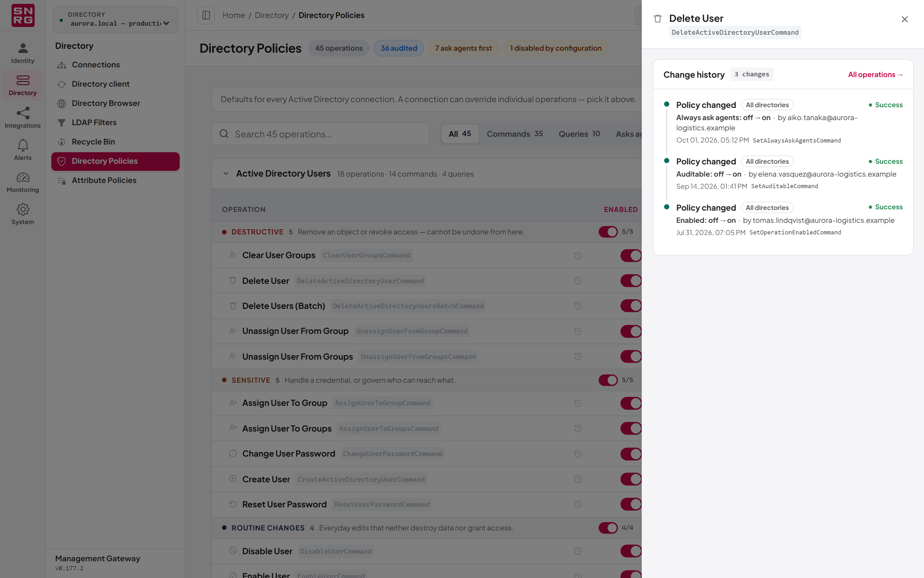Screen dimensions: 924x578
Task: Toggle the Routine Changes 4/4 switch
Action: point(608,528)
